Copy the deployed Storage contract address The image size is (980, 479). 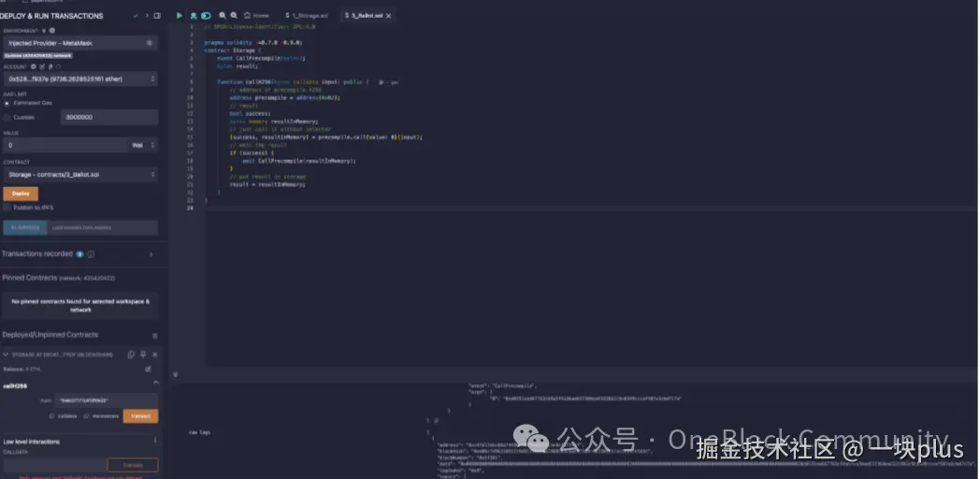click(x=131, y=355)
